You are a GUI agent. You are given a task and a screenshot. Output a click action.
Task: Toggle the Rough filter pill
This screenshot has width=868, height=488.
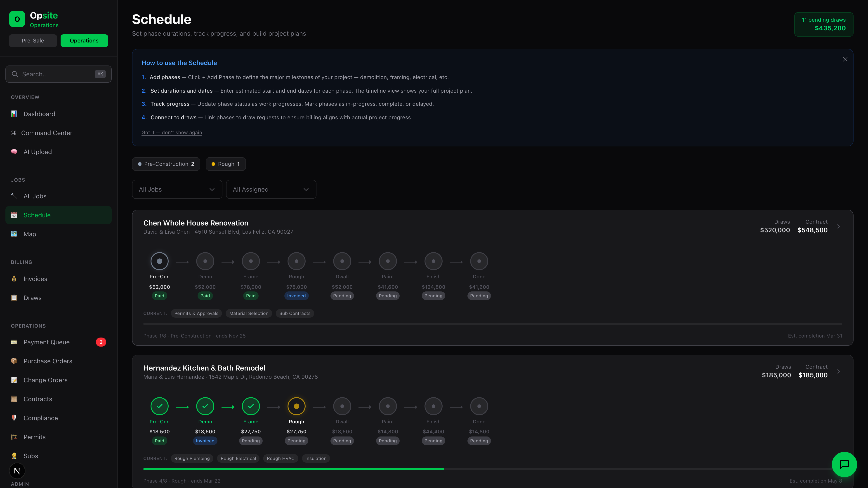[x=225, y=164]
